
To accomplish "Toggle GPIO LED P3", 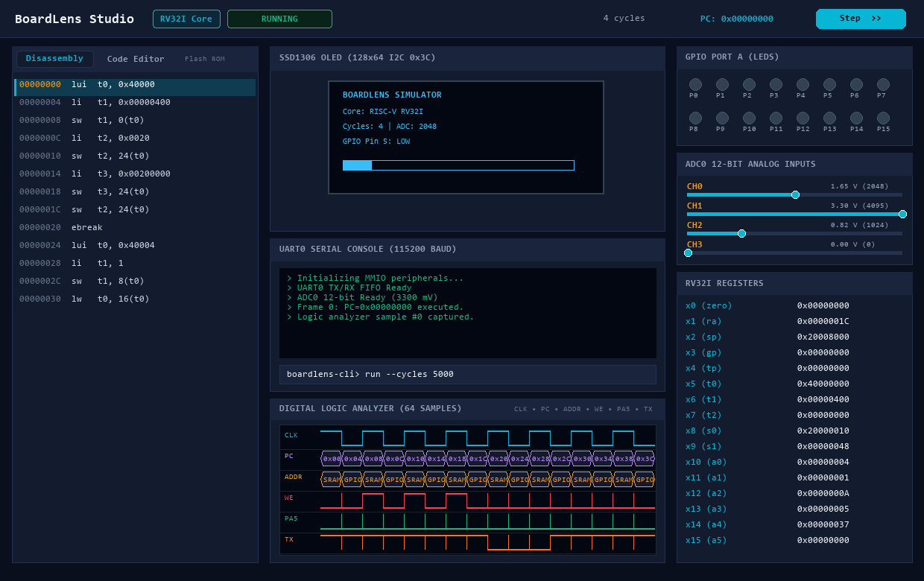I will [776, 85].
